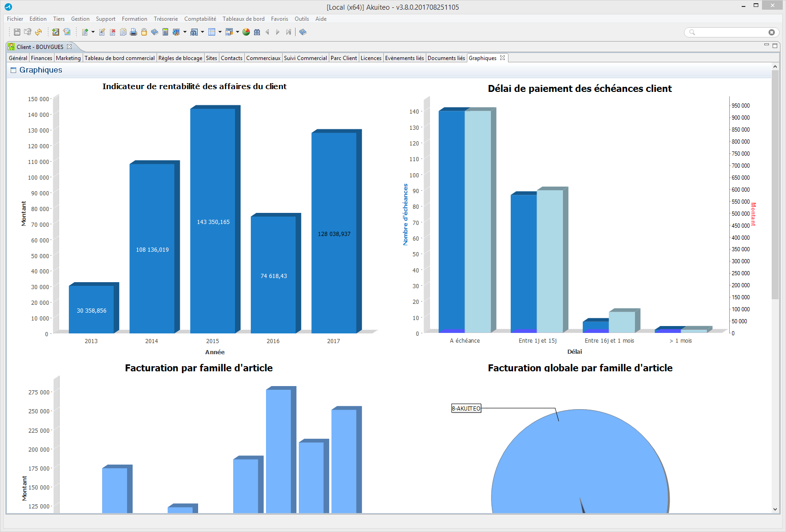The height and width of the screenshot is (532, 786).
Task: Switch to the Commerciaux tab
Action: coord(263,58)
